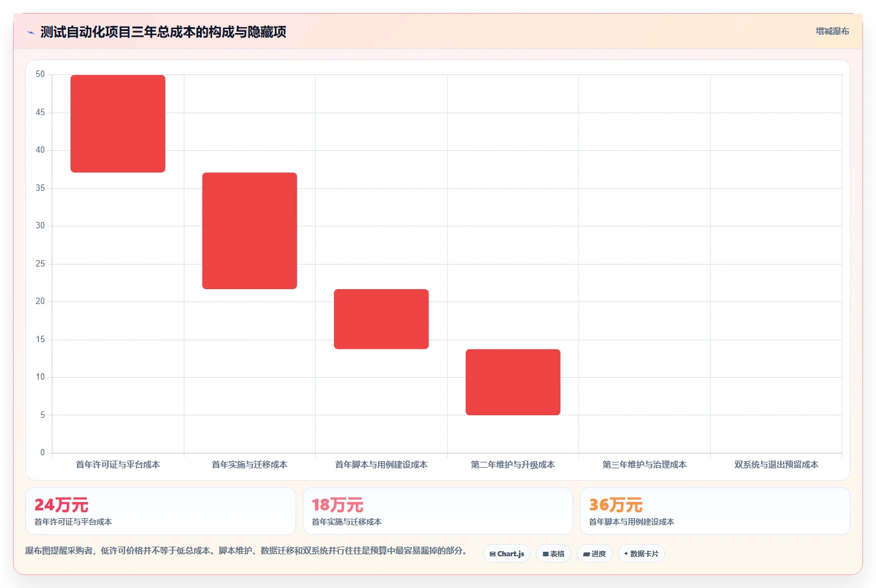Select the 首年脚本与用例建设成本 waterfall bar

[x=381, y=319]
